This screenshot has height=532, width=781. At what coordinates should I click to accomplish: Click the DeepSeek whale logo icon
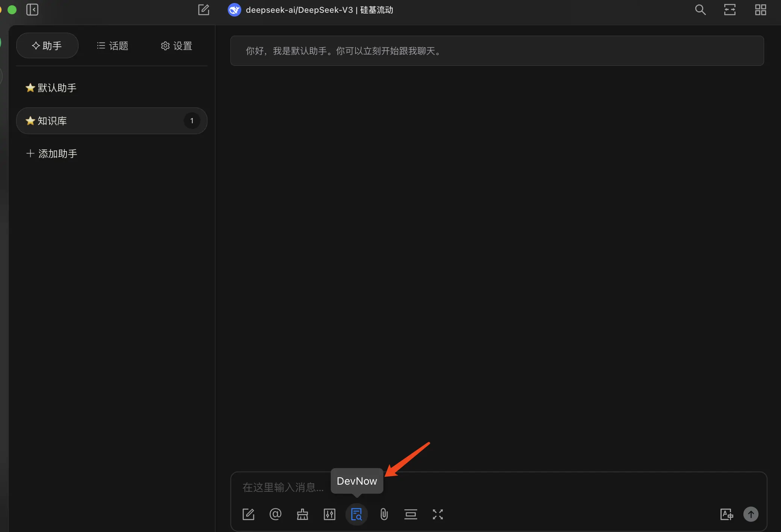tap(235, 10)
